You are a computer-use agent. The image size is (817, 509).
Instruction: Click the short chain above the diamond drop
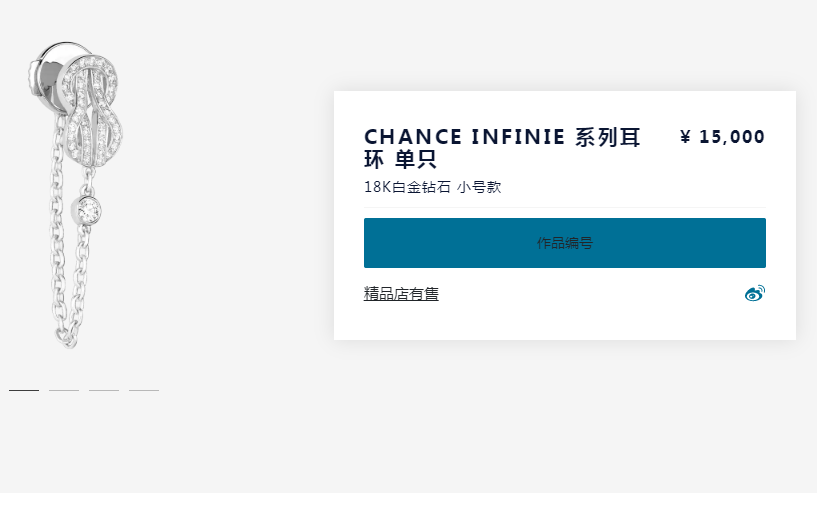pos(90,180)
